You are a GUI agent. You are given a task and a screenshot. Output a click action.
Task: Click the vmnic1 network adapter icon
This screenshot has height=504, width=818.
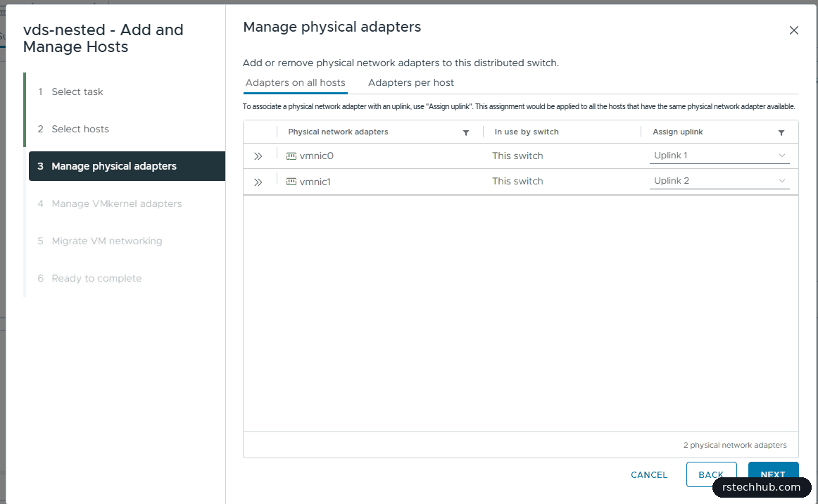pos(291,182)
